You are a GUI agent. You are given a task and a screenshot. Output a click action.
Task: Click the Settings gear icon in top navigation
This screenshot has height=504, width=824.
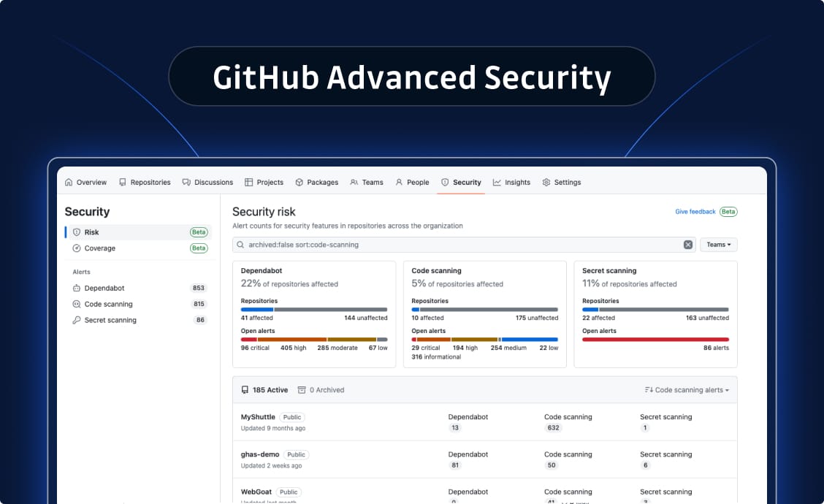pos(546,182)
